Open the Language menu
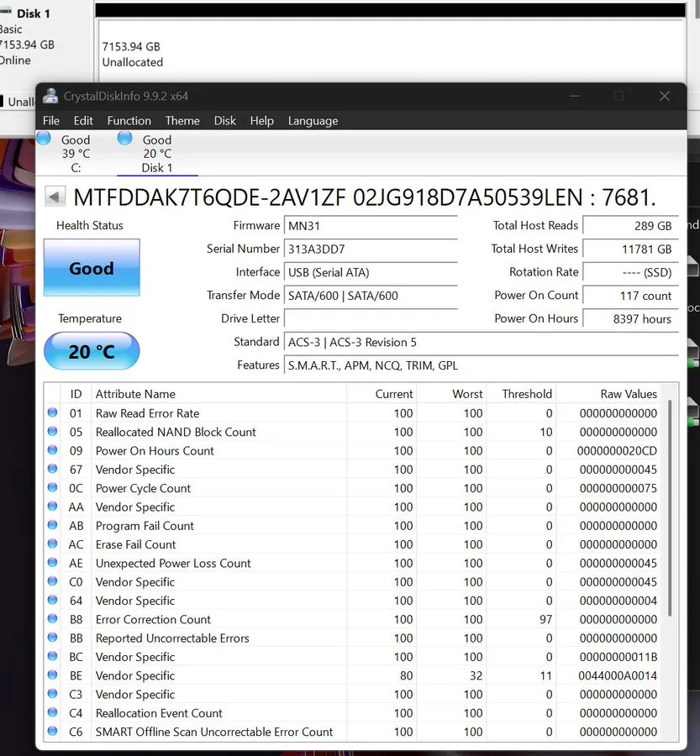700x756 pixels. 313,120
